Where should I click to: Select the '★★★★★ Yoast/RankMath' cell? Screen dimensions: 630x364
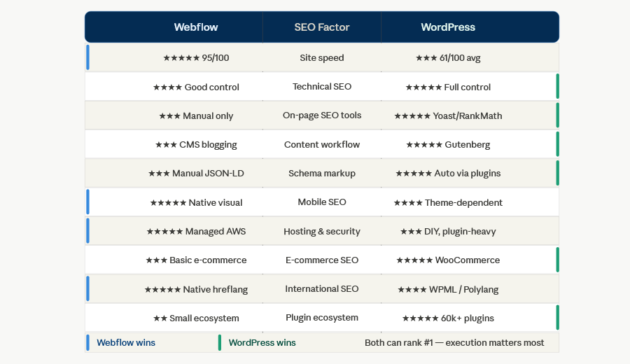point(448,115)
